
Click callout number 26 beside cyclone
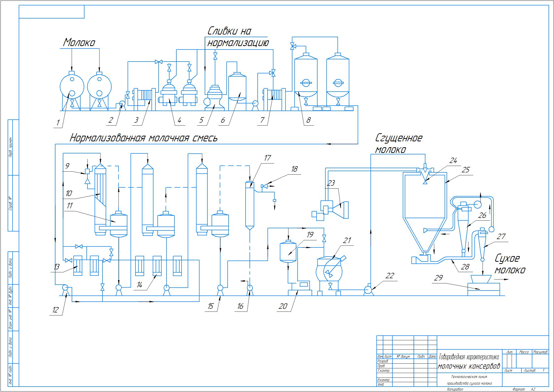pos(482,215)
